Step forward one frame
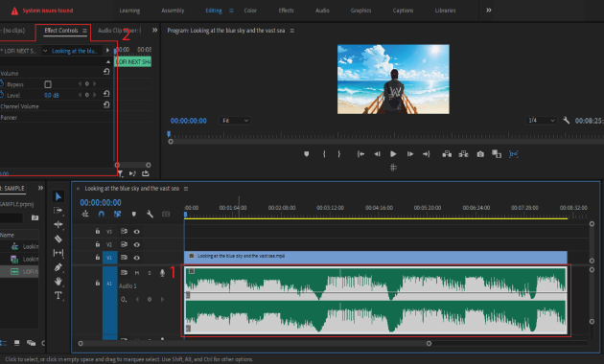Screen dimensions: 604x364 click(x=410, y=154)
